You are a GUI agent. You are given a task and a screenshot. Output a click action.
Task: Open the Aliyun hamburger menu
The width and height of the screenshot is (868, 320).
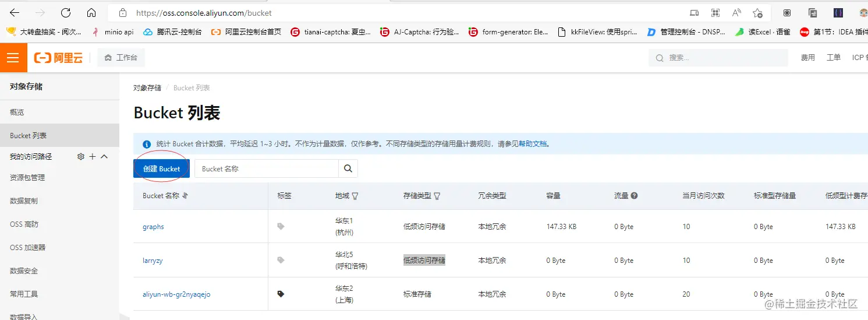coord(13,58)
